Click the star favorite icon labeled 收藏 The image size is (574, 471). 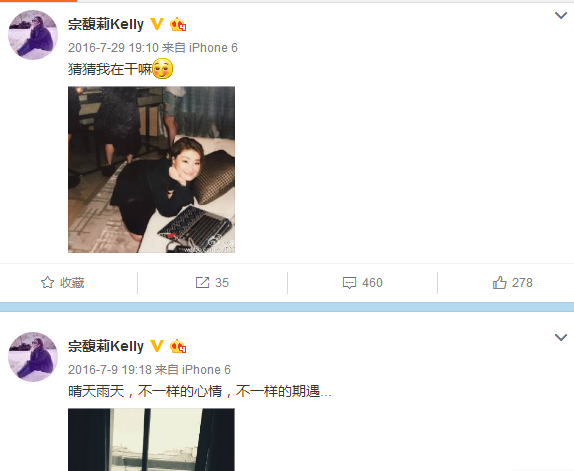[47, 283]
